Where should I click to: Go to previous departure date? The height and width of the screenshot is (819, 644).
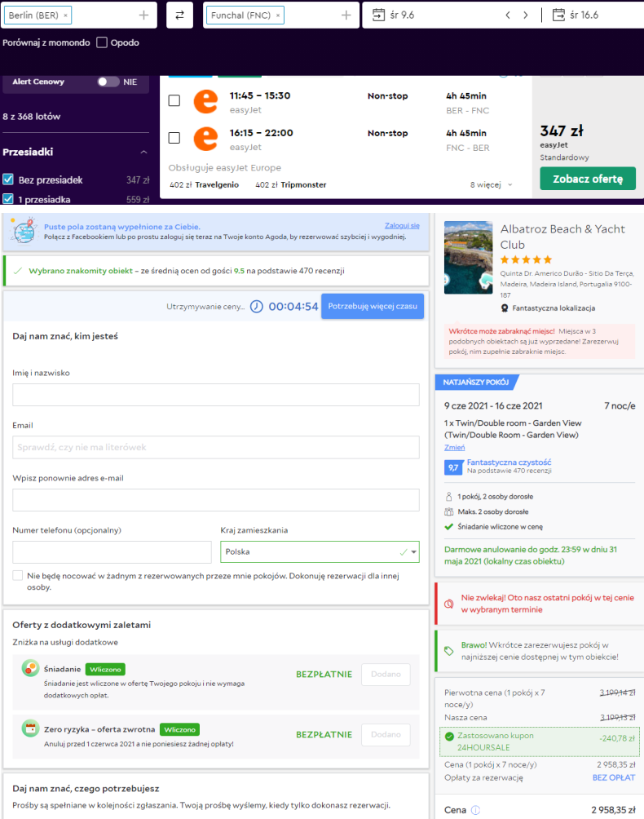coord(508,15)
